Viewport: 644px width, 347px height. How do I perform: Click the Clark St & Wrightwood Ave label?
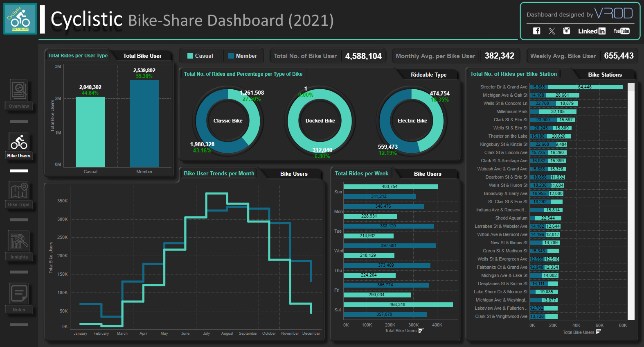point(501,316)
